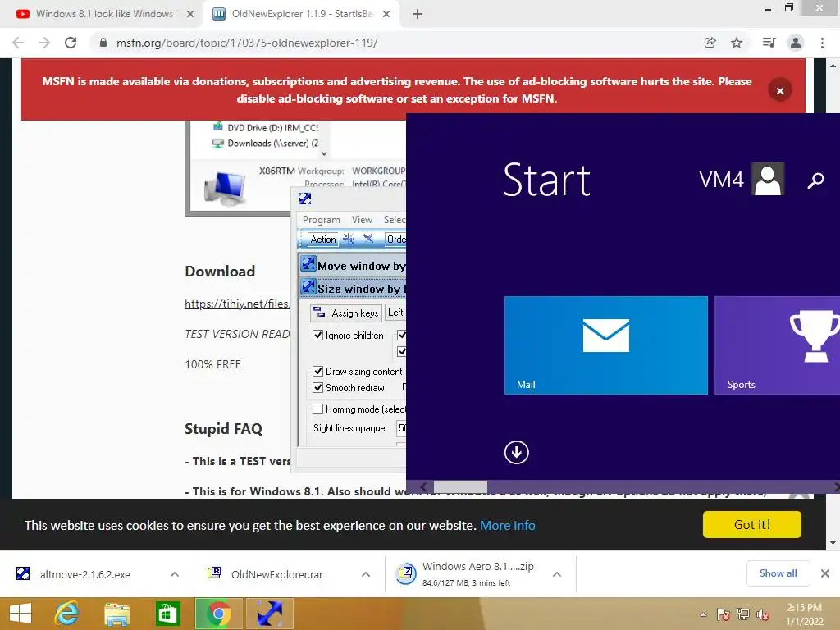Click the Assign keys button
The height and width of the screenshot is (630, 840).
[346, 313]
